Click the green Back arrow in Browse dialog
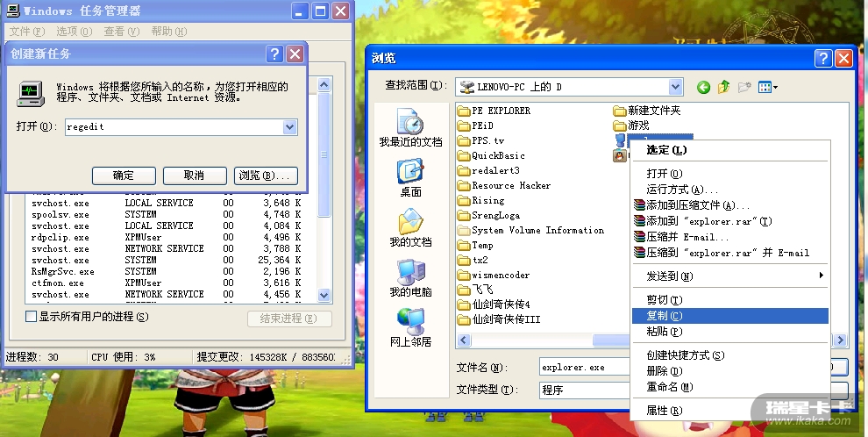868x437 pixels. [703, 87]
